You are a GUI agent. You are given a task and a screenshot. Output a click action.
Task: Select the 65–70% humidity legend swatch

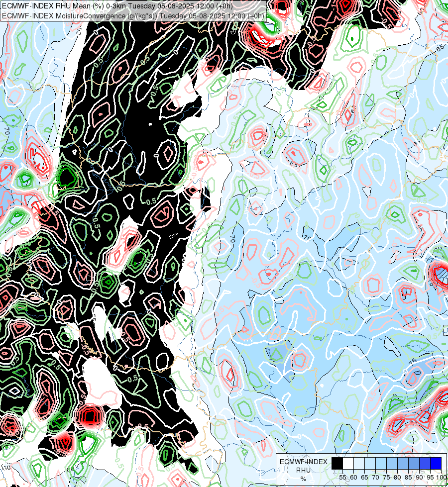tap(370, 464)
